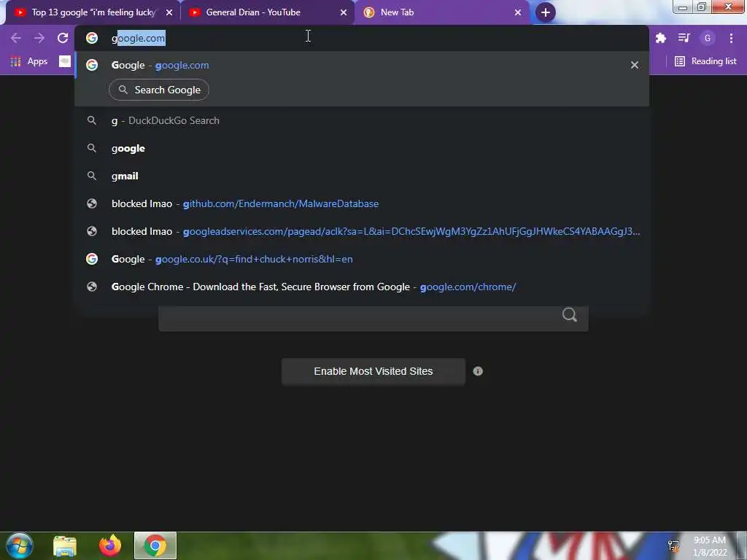Click the info icon beside Most Visited
Image resolution: width=747 pixels, height=560 pixels.
coord(478,371)
